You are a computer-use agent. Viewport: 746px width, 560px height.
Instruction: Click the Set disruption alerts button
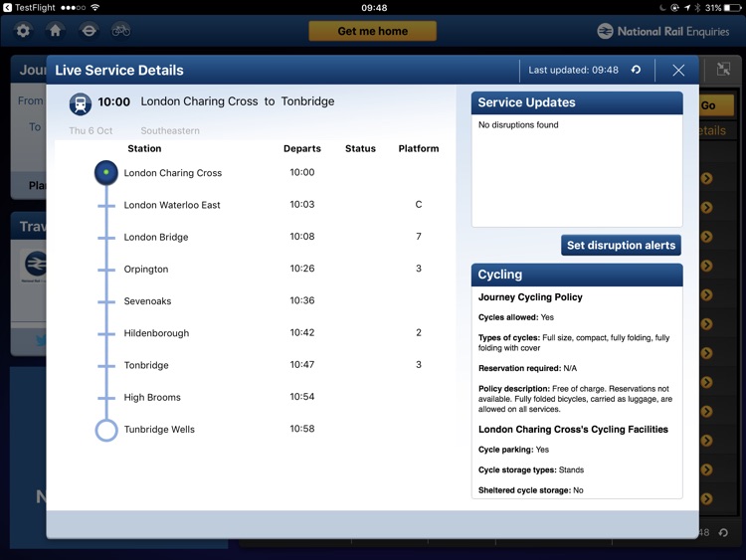click(x=621, y=245)
